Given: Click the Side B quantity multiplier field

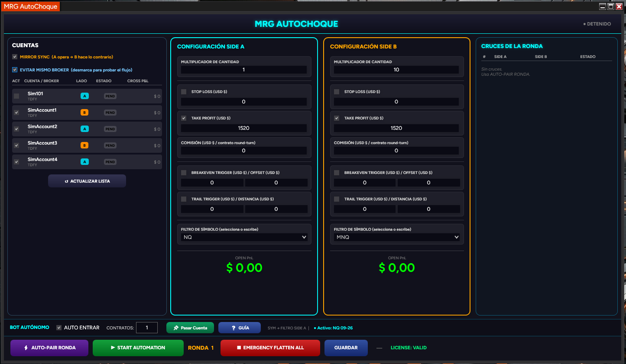Looking at the screenshot, I should 396,70.
